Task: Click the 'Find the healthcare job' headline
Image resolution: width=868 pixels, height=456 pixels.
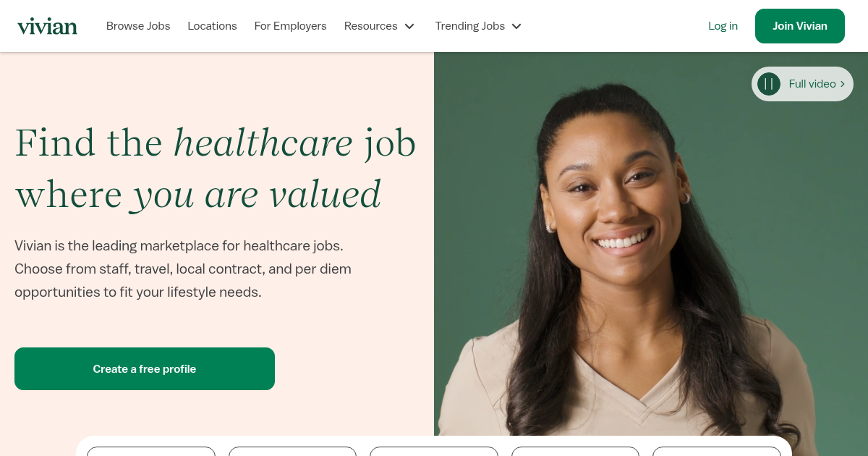Action: click(x=216, y=168)
